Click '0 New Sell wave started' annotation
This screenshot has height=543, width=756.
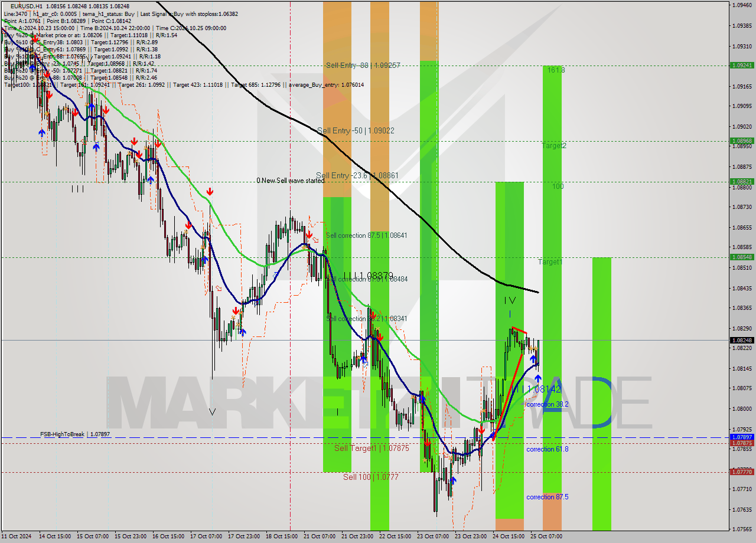pos(290,181)
